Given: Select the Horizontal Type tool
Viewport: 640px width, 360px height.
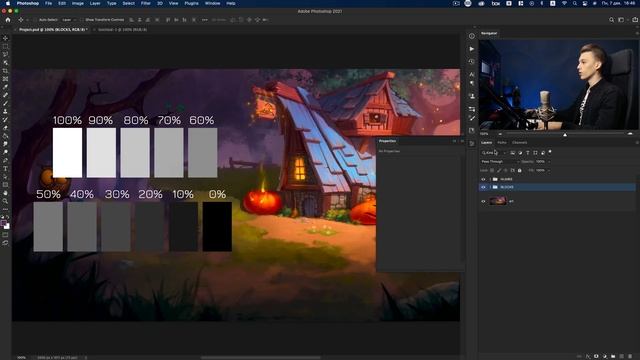Looking at the screenshot, I should 5,169.
